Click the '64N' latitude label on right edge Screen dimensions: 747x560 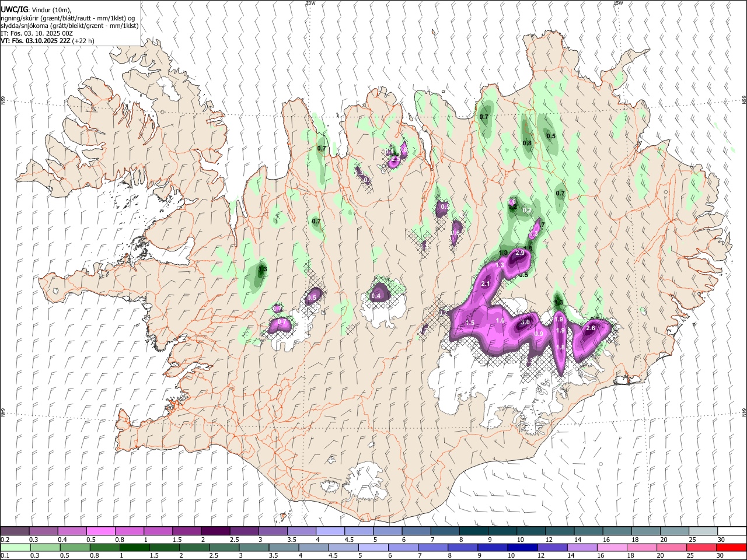(744, 412)
